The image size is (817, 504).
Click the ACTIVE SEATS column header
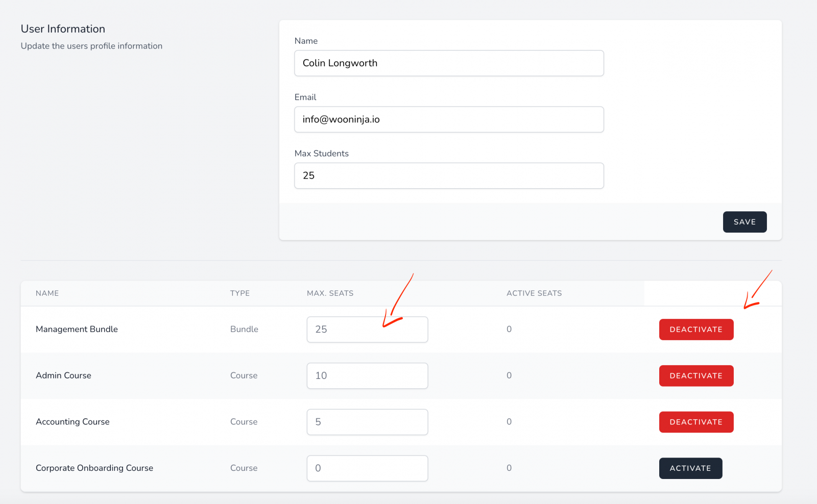pyautogui.click(x=534, y=293)
